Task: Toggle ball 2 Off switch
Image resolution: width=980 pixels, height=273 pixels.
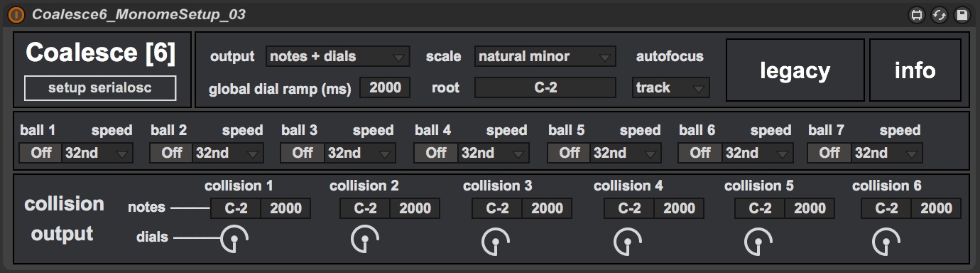Action: click(x=171, y=152)
